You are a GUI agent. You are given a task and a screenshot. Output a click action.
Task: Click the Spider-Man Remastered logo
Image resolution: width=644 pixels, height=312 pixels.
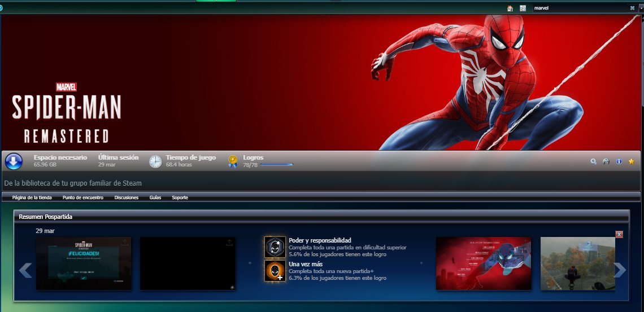(67, 113)
